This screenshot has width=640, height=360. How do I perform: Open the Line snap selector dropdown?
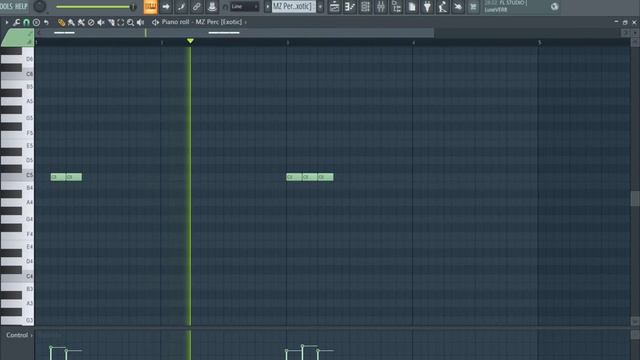pyautogui.click(x=244, y=7)
